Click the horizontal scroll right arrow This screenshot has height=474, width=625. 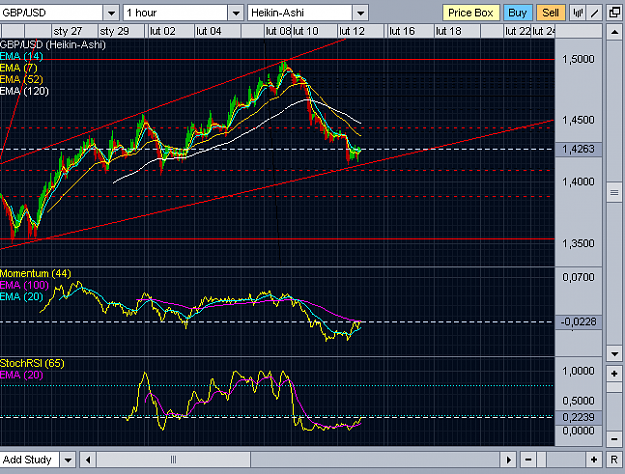click(x=508, y=460)
